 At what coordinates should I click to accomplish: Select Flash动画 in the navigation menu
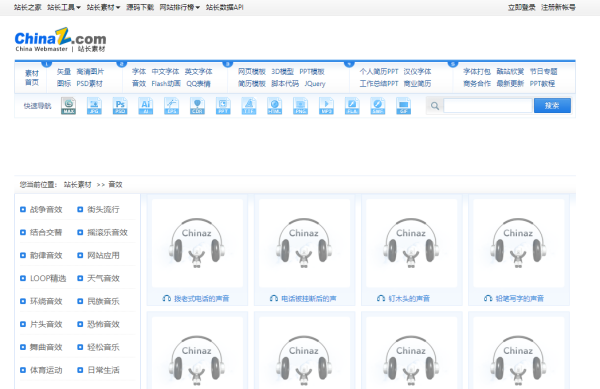tap(166, 83)
